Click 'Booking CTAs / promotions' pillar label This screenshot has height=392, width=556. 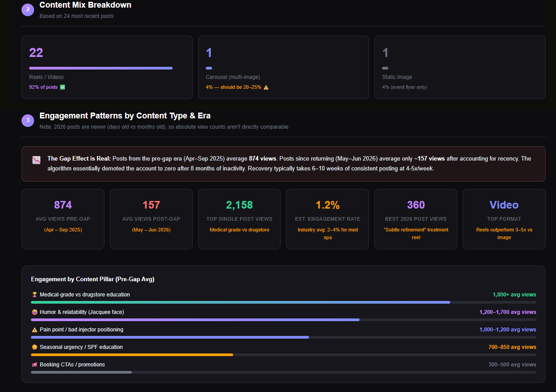point(72,365)
